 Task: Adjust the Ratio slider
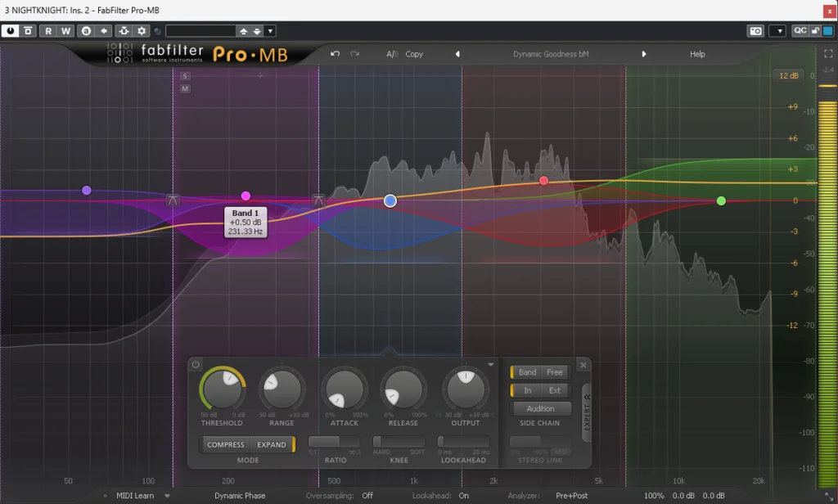335,442
